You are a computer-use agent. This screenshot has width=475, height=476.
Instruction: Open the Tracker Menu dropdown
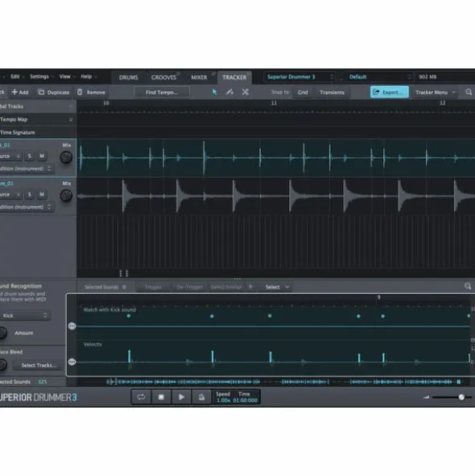click(x=435, y=93)
